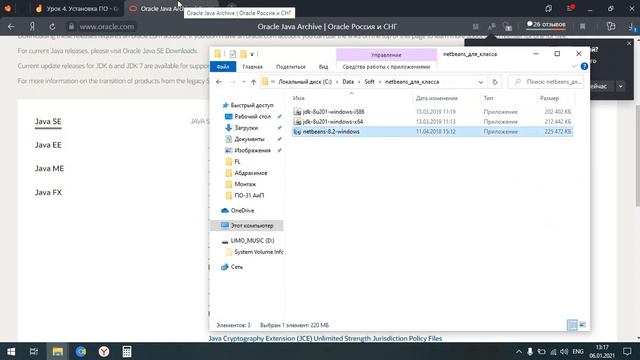640x360 pixels.
Task: Reload the Oracle page in the browser
Action: pyautogui.click(x=52, y=27)
